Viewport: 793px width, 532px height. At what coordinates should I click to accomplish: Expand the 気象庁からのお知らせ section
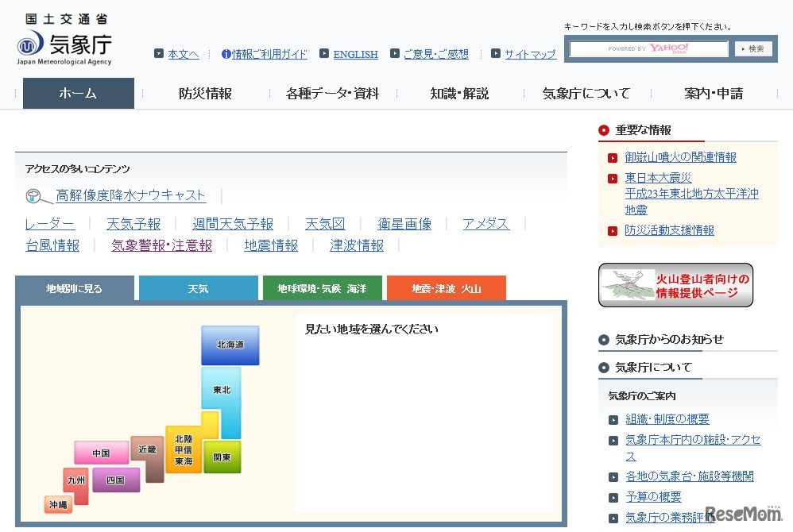point(667,339)
